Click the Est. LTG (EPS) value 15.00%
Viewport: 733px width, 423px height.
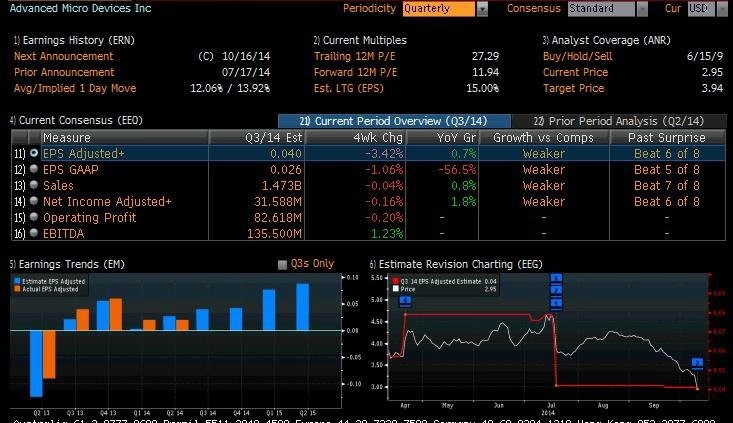[x=483, y=88]
